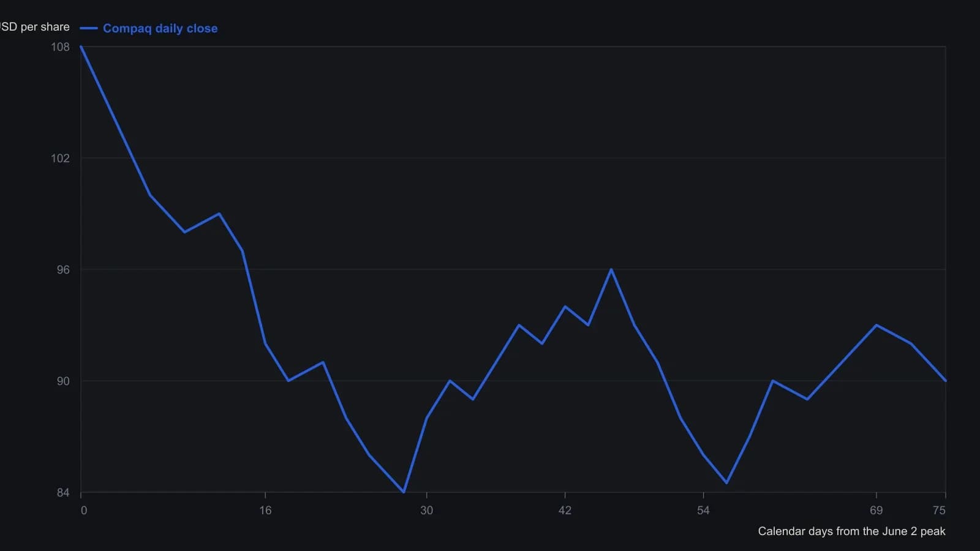Click the USD per share axis title
The width and height of the screenshot is (980, 551).
coord(35,27)
